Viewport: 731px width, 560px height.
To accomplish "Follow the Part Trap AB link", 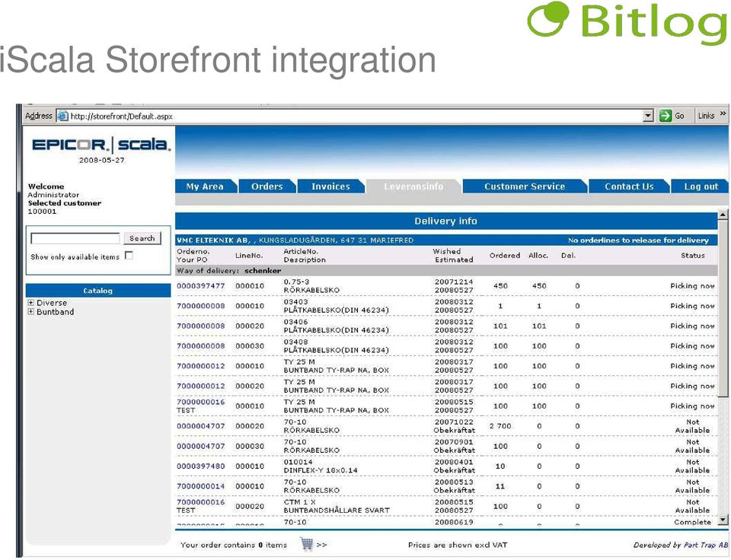I will [706, 545].
